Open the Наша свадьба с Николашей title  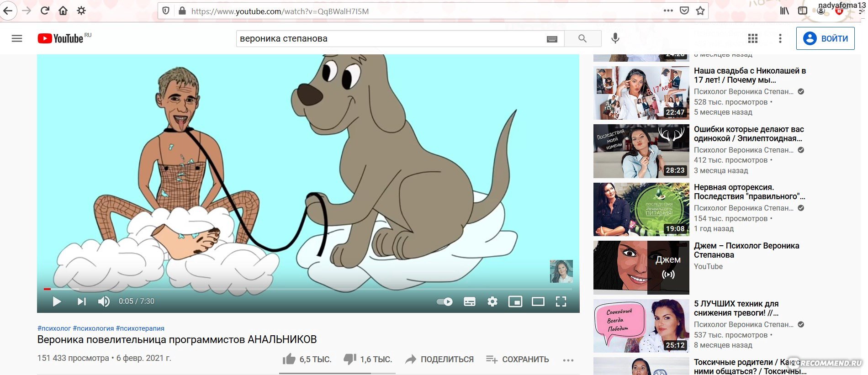click(750, 75)
